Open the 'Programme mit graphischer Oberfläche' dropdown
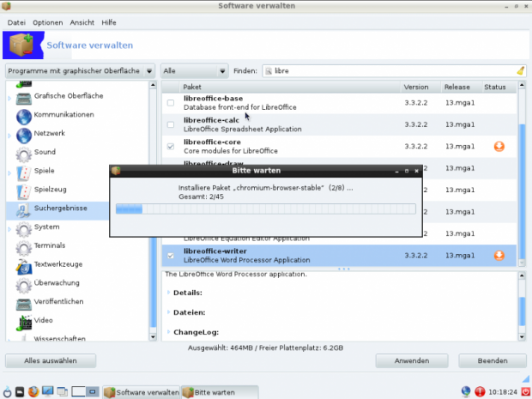This screenshot has width=532, height=399. 80,70
